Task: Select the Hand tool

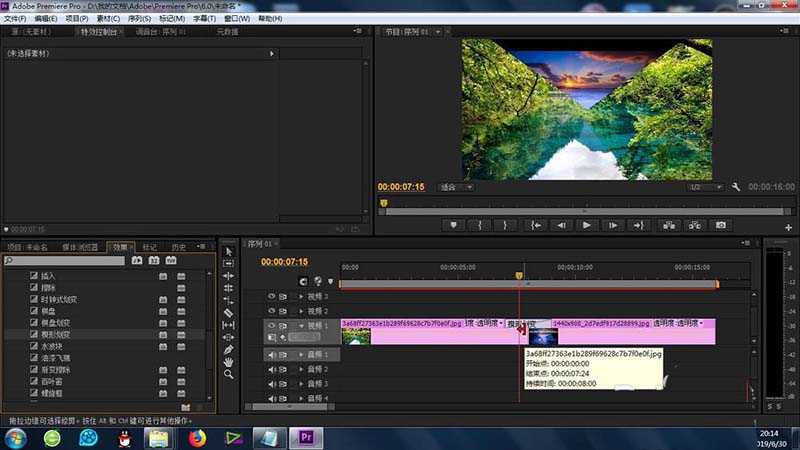Action: (x=229, y=362)
